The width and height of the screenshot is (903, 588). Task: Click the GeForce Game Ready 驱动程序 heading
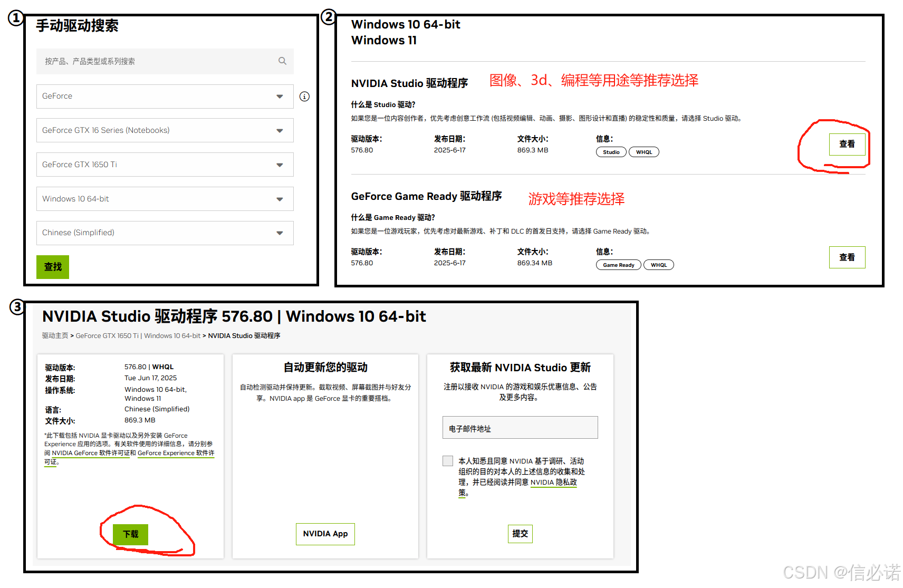426,196
